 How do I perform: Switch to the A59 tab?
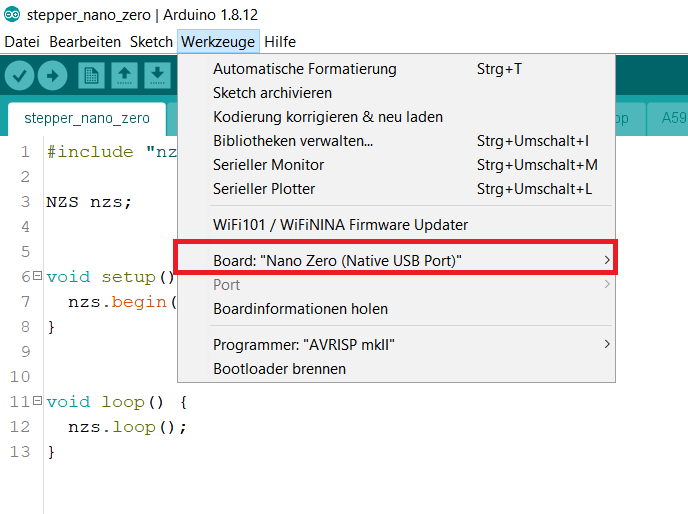[x=668, y=119]
